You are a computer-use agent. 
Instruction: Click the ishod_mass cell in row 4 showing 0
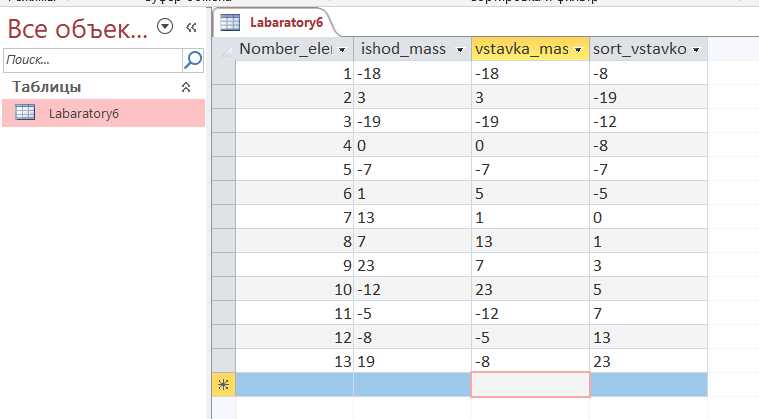coord(412,145)
